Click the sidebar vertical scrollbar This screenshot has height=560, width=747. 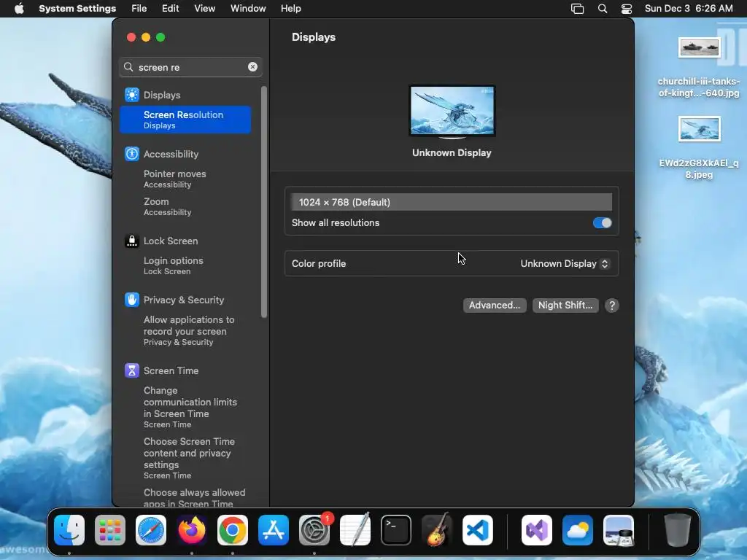pos(264,202)
